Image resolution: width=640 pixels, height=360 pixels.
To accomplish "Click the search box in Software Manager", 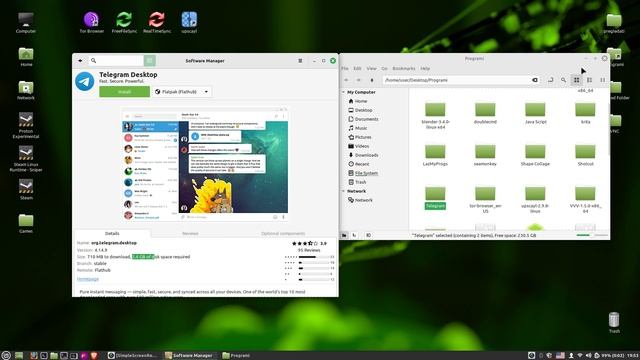I will tap(116, 61).
